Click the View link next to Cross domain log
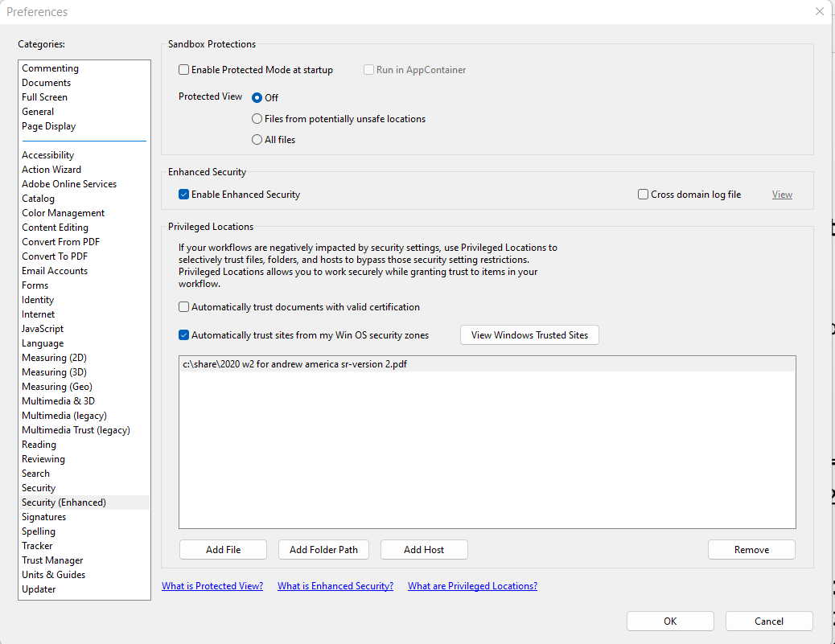This screenshot has height=644, width=835. click(x=781, y=194)
